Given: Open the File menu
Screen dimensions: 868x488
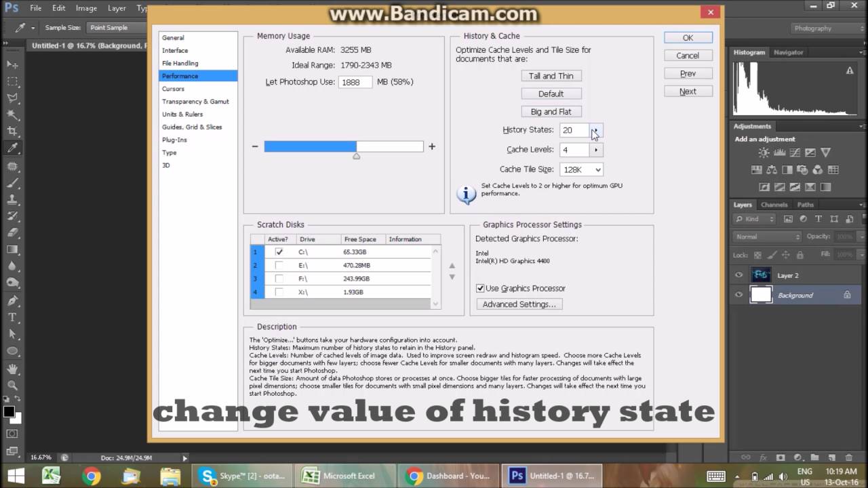Looking at the screenshot, I should [x=36, y=8].
